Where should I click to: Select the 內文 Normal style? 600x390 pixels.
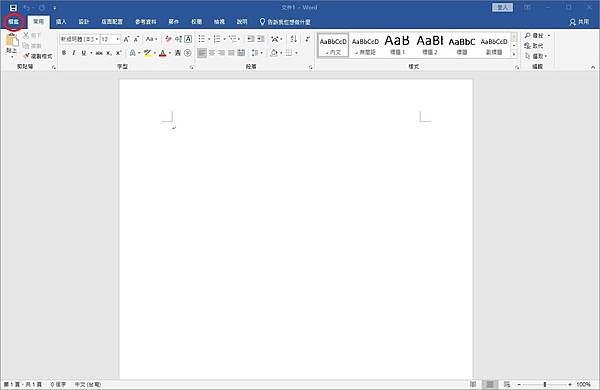tap(333, 46)
